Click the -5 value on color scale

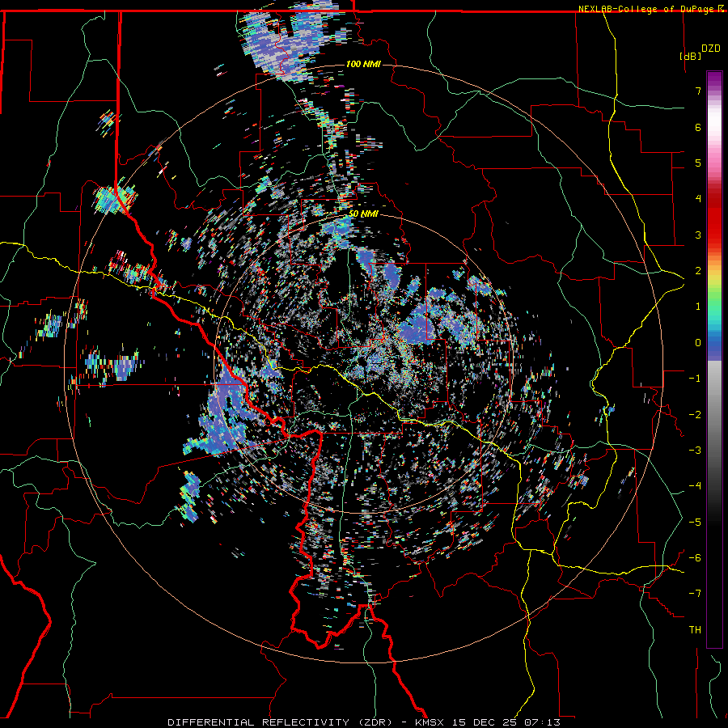pyautogui.click(x=695, y=523)
